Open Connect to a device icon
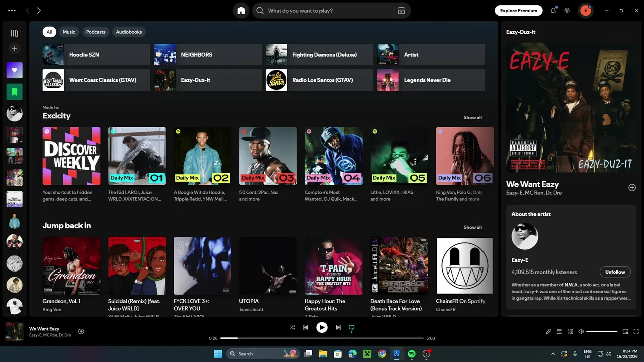Screen dimensions: 644x362 click(571, 331)
